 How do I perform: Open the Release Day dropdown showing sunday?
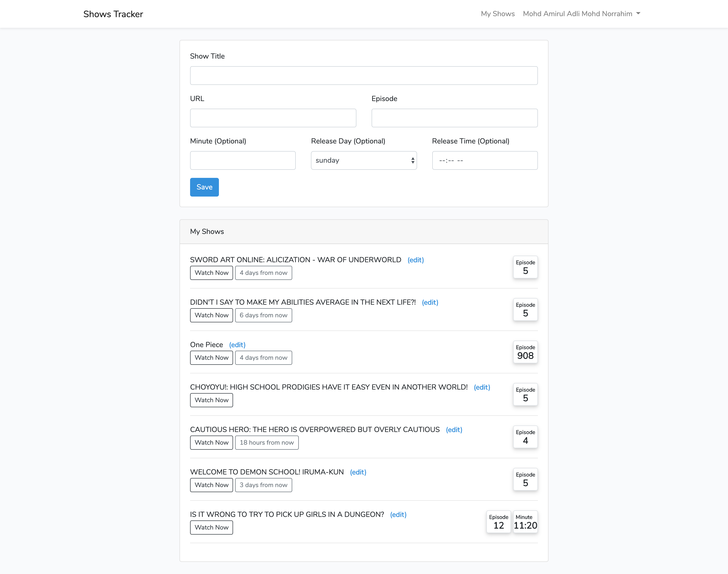(363, 160)
